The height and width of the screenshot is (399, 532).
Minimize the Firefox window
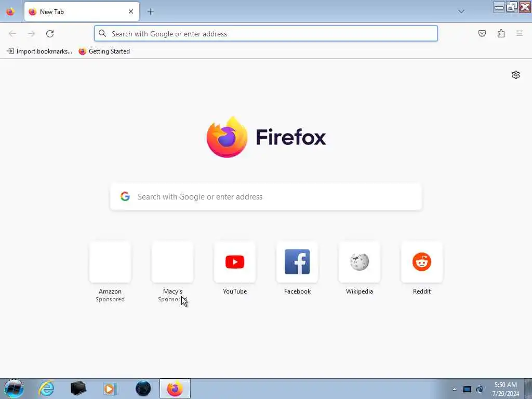[499, 7]
